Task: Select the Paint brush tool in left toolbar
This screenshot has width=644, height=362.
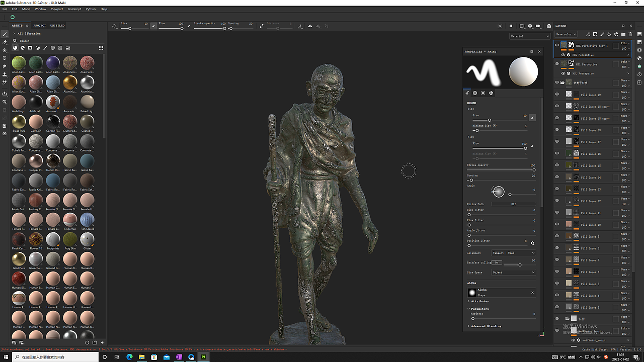Action: pos(5,34)
